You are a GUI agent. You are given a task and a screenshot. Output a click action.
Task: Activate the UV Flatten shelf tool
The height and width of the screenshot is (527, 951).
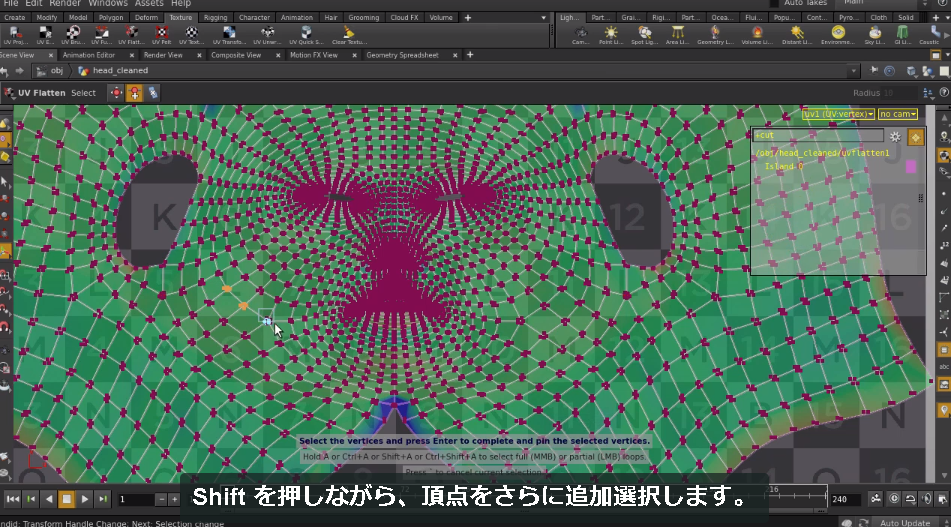(131, 35)
